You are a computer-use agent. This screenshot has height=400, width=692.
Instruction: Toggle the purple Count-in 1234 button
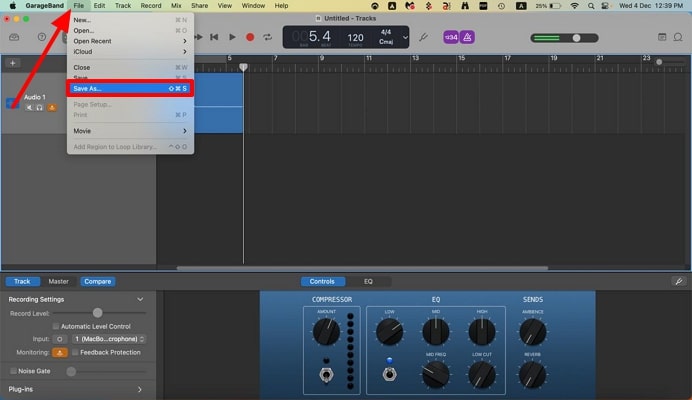[451, 37]
